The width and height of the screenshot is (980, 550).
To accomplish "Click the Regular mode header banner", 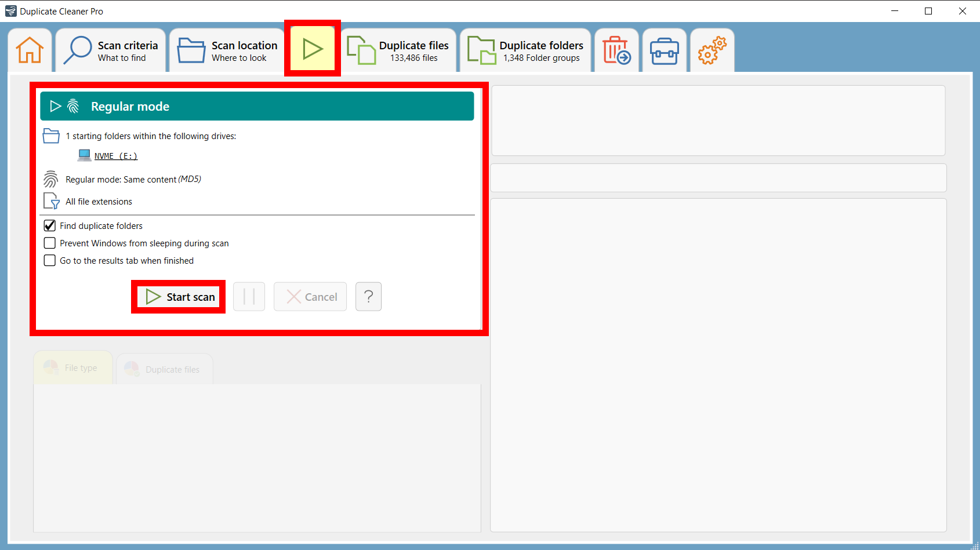I will (x=257, y=106).
